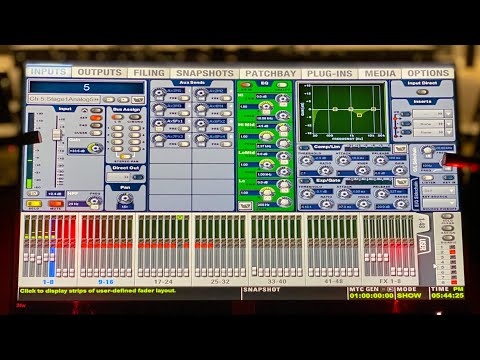Toggle the channel Solo button
Viewport: 480px width, 360px height.
(x=34, y=203)
